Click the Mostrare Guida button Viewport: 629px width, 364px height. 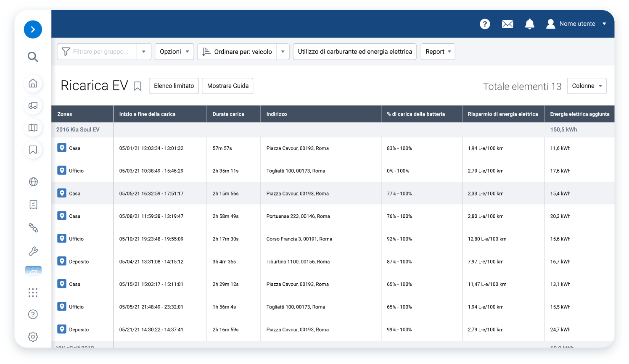coord(227,86)
